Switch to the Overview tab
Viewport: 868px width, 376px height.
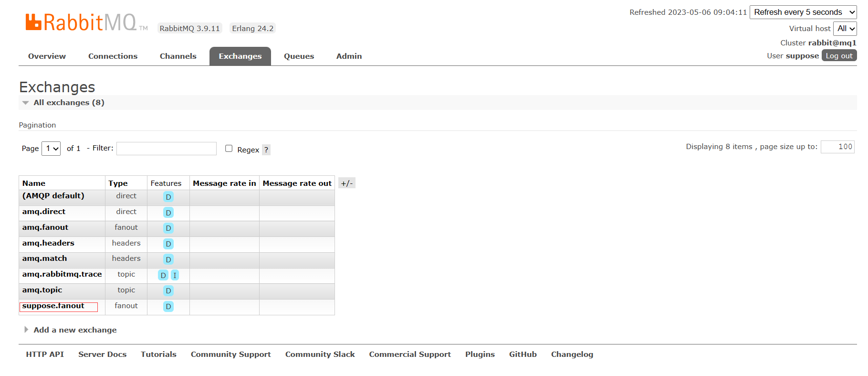47,56
